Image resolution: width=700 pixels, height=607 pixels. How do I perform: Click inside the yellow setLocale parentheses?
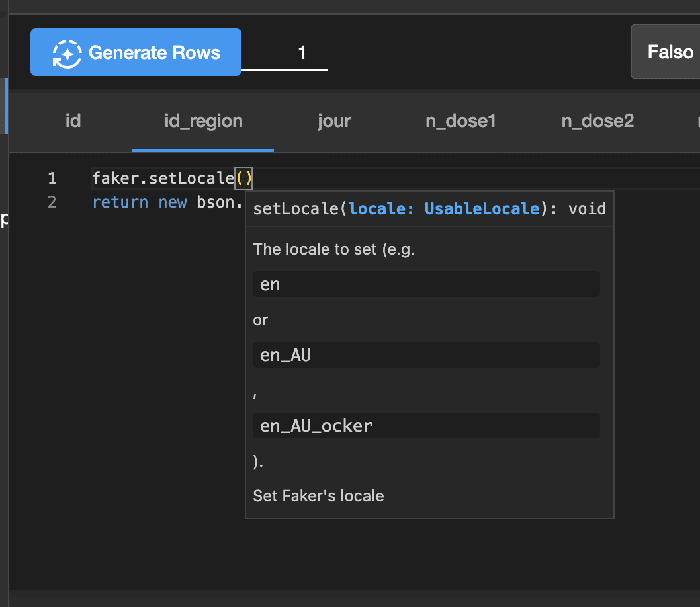click(x=244, y=179)
